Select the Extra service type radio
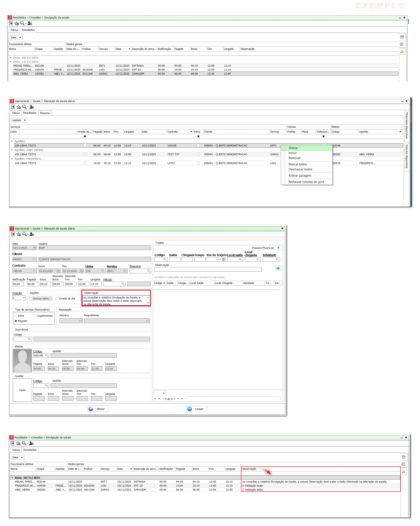This screenshot has width=420, height=526. coord(16,316)
